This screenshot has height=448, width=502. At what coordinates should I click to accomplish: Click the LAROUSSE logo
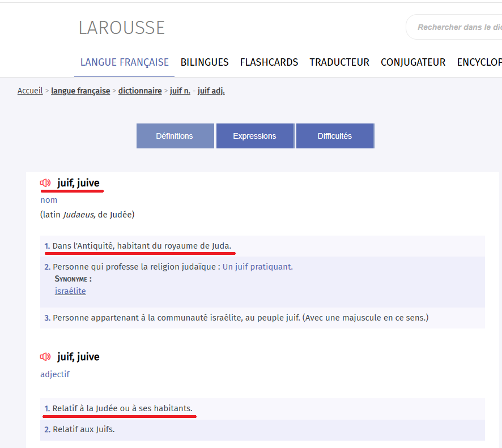pos(121,28)
